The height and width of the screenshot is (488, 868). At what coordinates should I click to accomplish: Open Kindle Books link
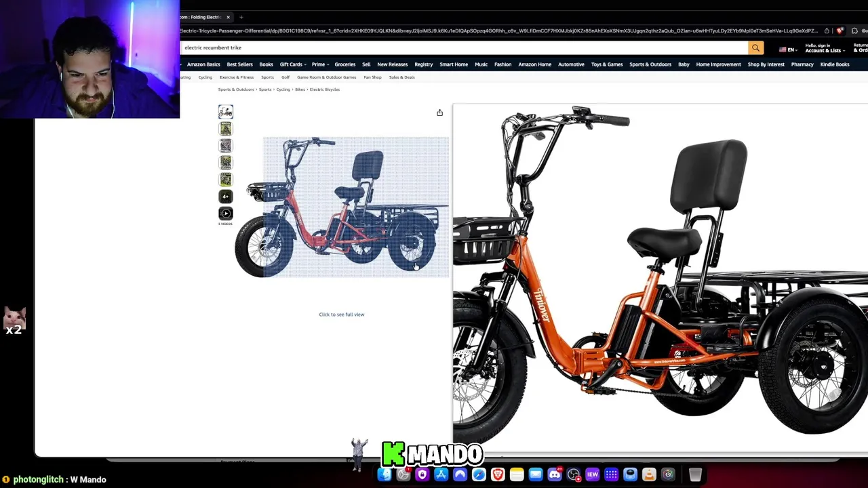click(834, 64)
